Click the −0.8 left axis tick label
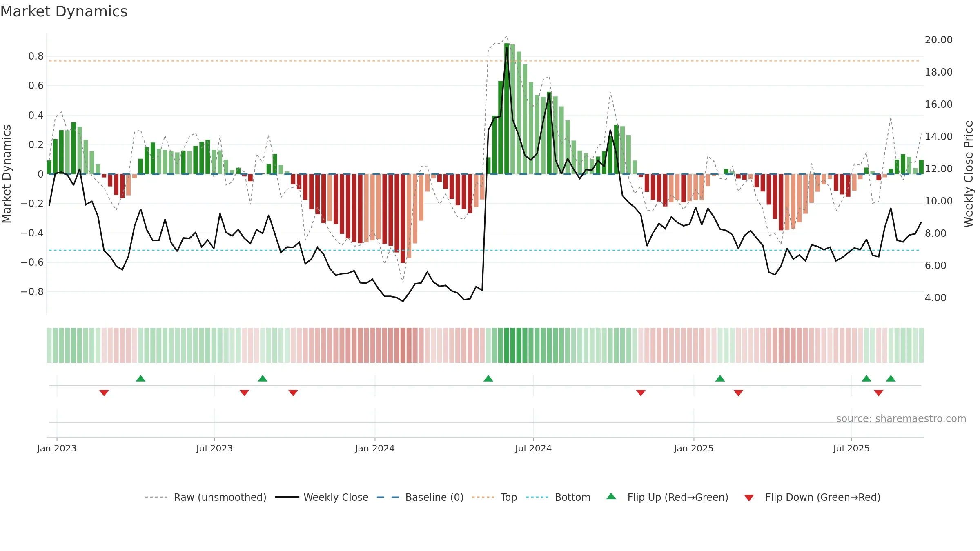Screen dimensions: 980x551 click(32, 292)
